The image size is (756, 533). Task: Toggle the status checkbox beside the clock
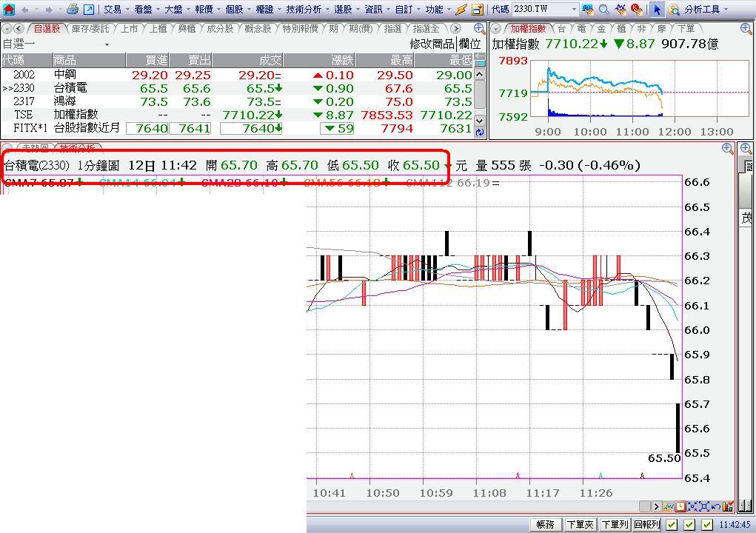[x=707, y=524]
